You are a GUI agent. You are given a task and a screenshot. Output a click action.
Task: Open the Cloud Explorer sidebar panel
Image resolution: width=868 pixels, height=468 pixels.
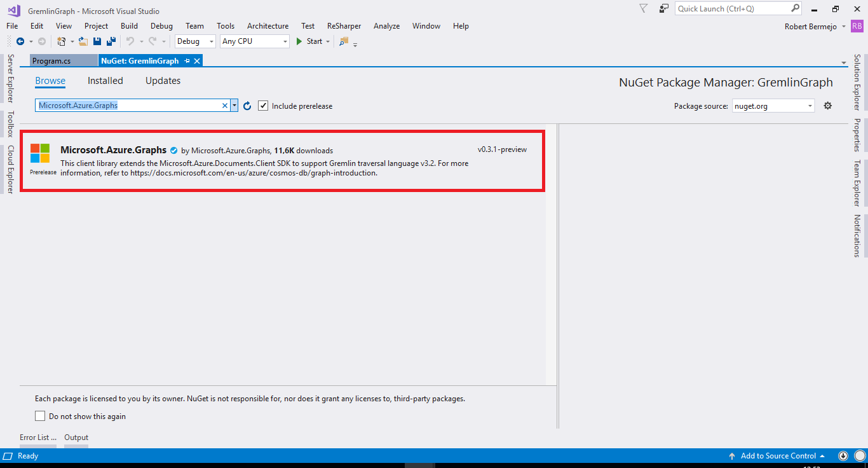point(10,161)
